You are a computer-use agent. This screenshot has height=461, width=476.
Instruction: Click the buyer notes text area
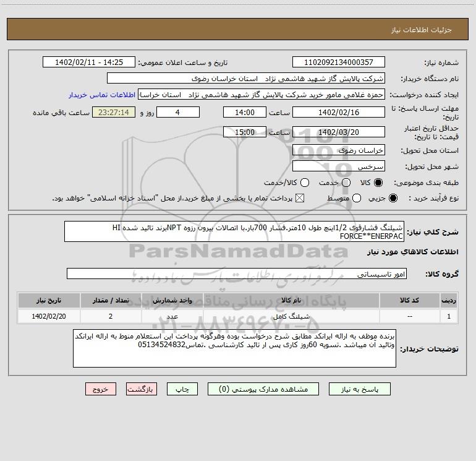point(234,348)
